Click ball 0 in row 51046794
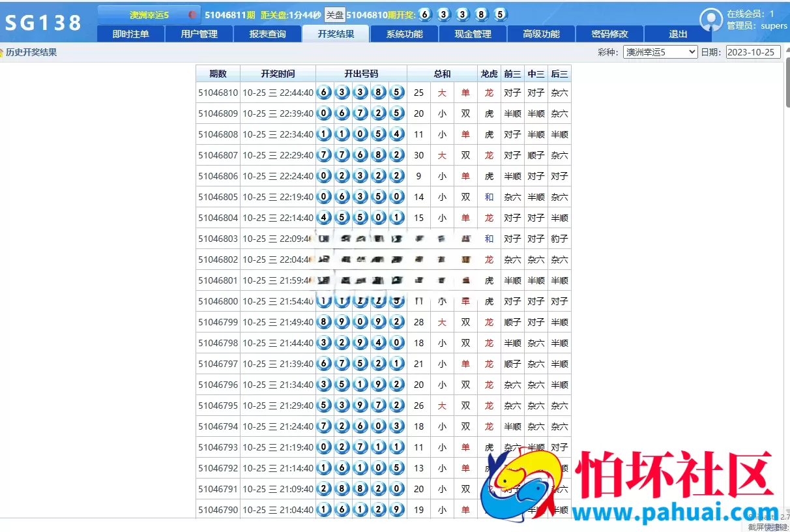790x532 pixels. [379, 426]
